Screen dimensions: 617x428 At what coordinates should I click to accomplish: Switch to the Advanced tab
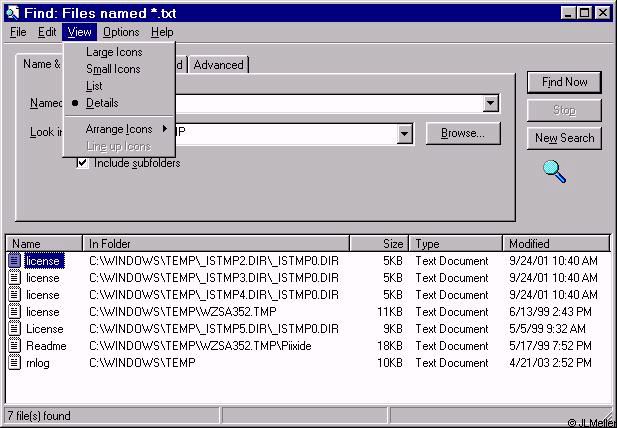point(218,65)
